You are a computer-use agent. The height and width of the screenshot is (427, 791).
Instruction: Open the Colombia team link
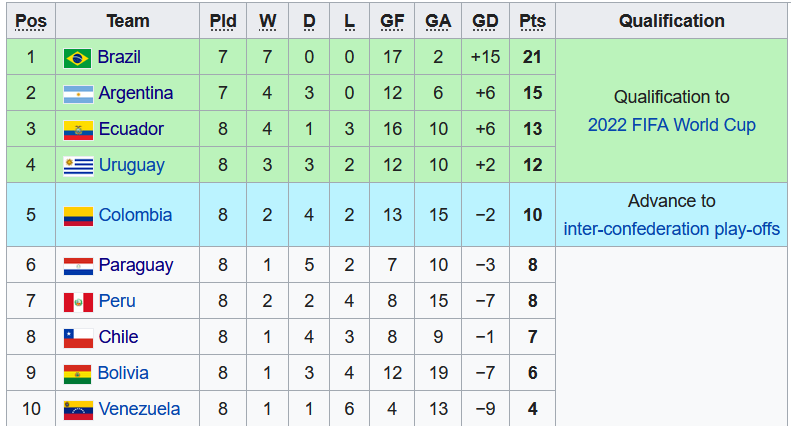coord(135,215)
